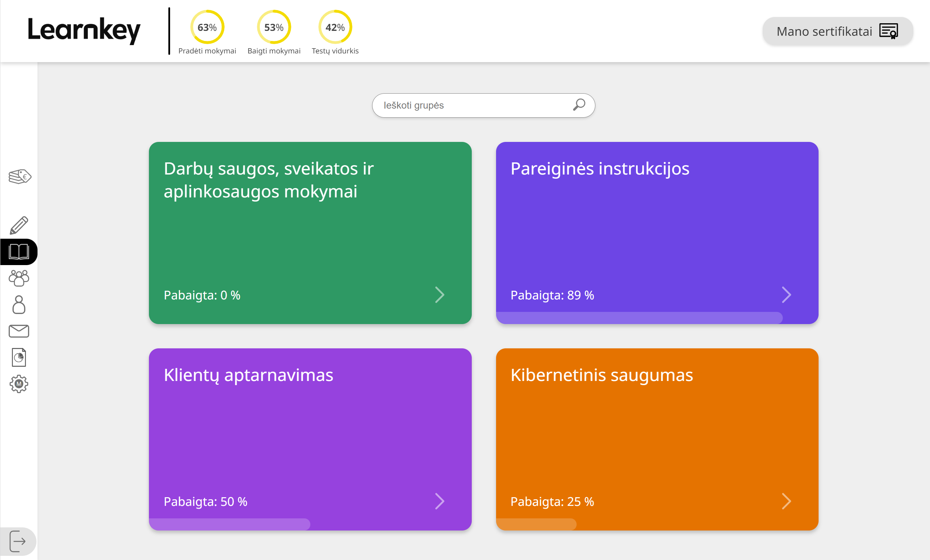Click the Klientų aptarnavimas 50% progress bar
Viewport: 930px width, 560px height.
coord(229,524)
